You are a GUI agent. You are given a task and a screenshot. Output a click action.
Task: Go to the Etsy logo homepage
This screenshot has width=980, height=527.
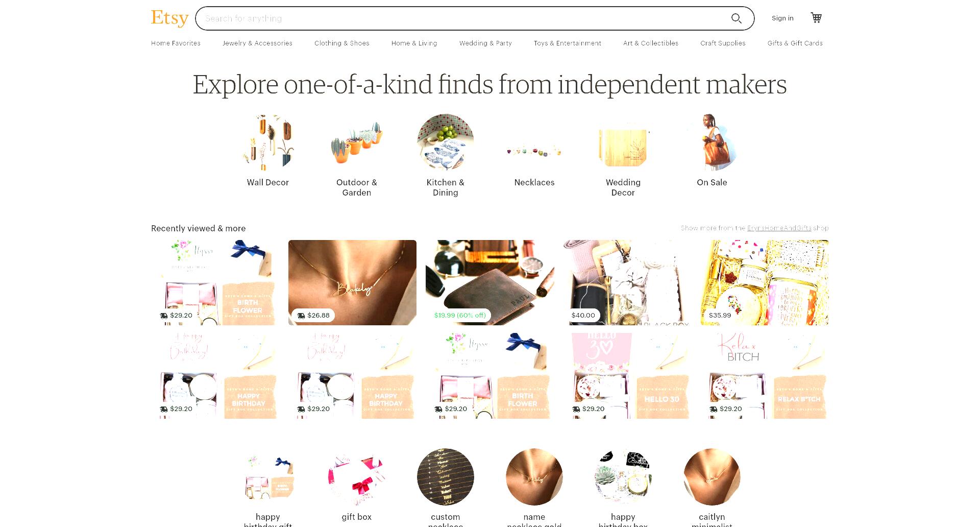[169, 18]
